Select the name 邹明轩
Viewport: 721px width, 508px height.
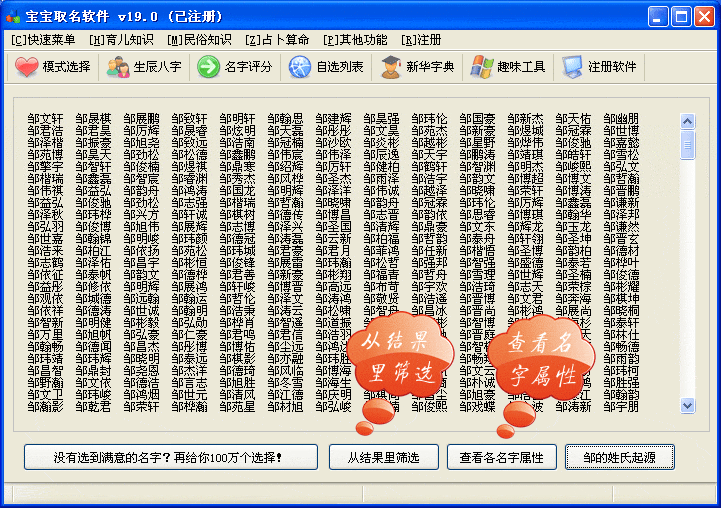point(237,119)
